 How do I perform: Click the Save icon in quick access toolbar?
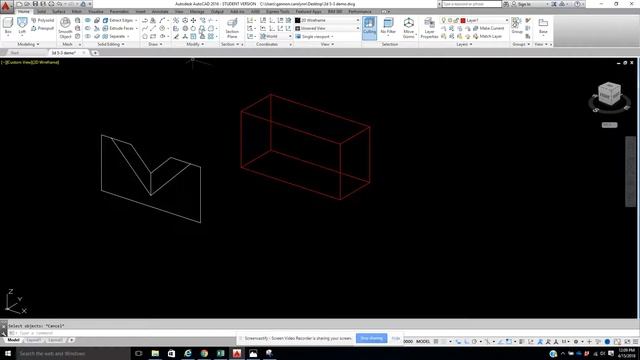pos(36,4)
